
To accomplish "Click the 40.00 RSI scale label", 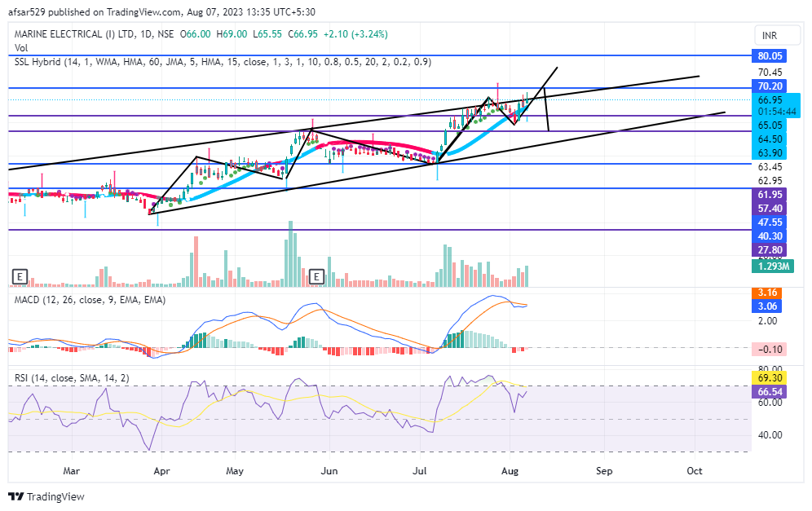I will click(770, 435).
